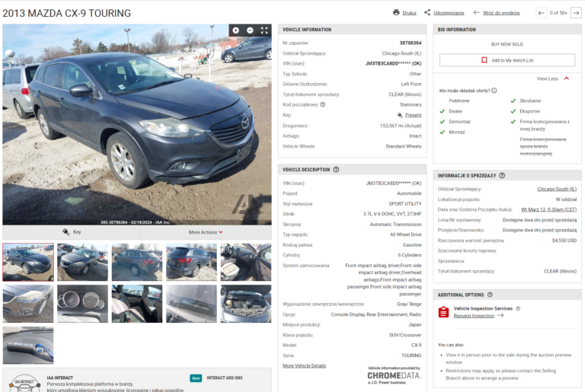Open help for Vehicle Description section
585x392 pixels.
(336, 169)
